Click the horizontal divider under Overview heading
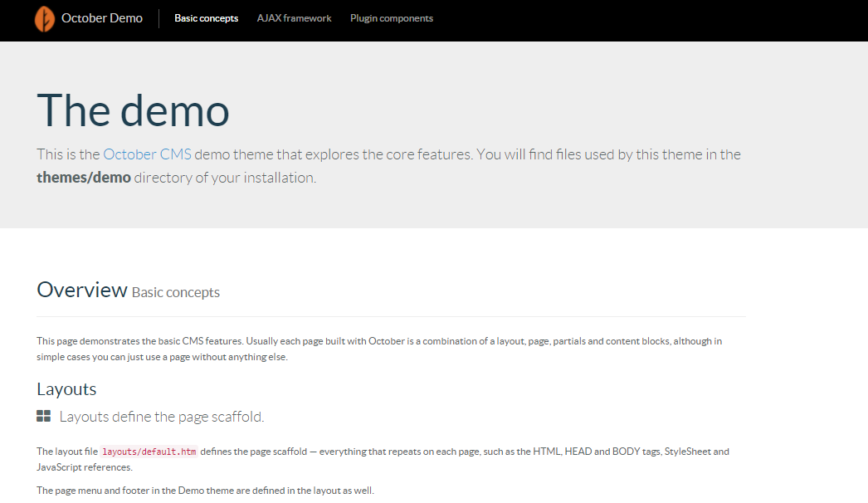This screenshot has width=868, height=503. [391, 316]
